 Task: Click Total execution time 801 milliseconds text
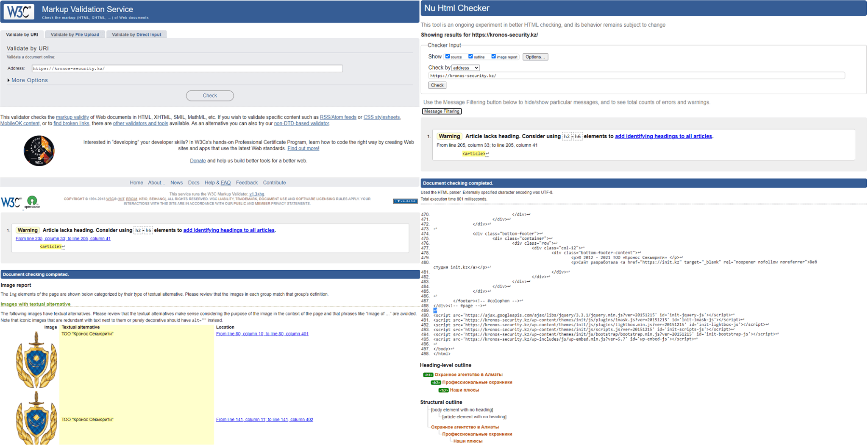point(453,199)
